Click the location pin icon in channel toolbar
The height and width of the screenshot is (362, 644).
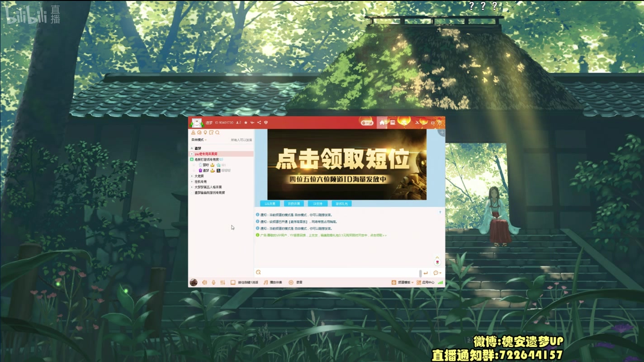click(x=205, y=133)
